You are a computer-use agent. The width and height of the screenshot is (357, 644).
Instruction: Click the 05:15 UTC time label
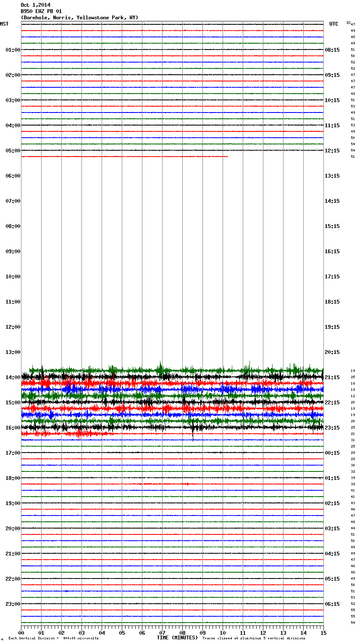(x=332, y=579)
